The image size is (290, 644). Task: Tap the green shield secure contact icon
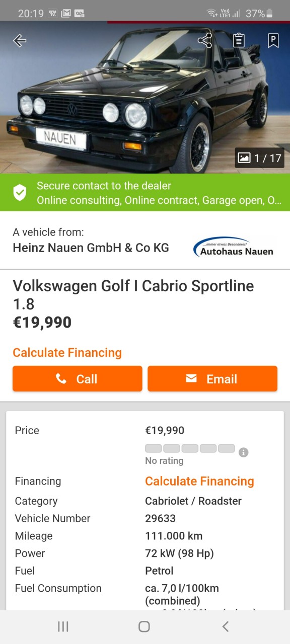(20, 193)
